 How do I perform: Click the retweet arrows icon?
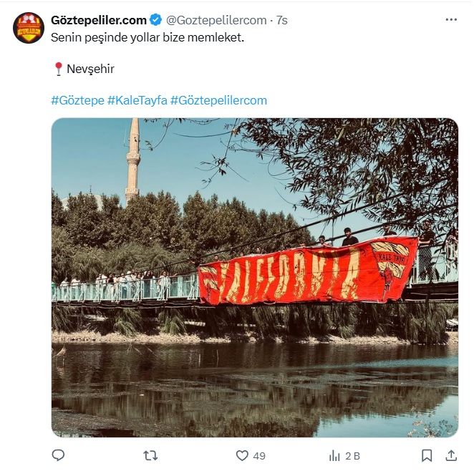tap(150, 455)
